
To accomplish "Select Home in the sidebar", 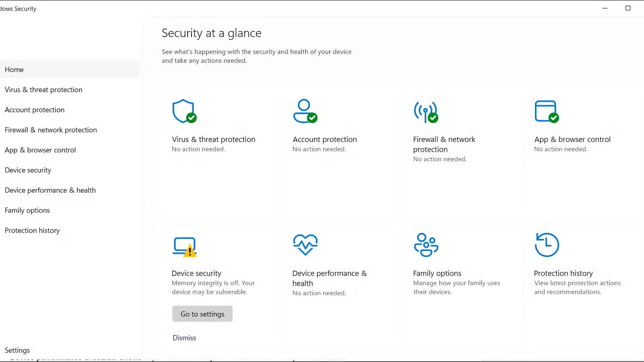I will tap(70, 69).
